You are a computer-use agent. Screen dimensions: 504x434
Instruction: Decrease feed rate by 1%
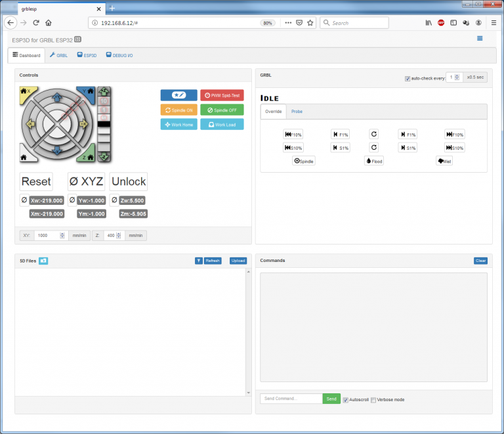point(340,135)
